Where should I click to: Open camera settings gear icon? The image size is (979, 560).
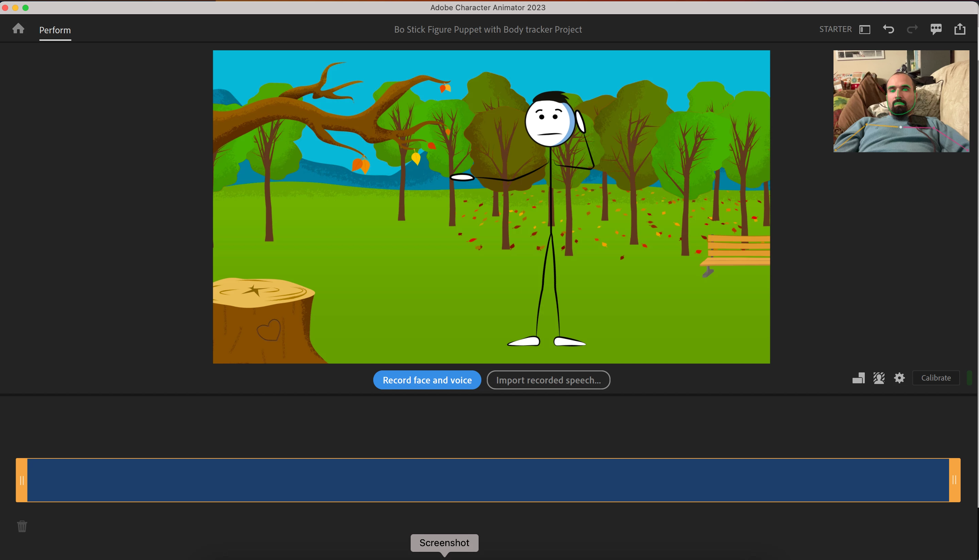[899, 378]
